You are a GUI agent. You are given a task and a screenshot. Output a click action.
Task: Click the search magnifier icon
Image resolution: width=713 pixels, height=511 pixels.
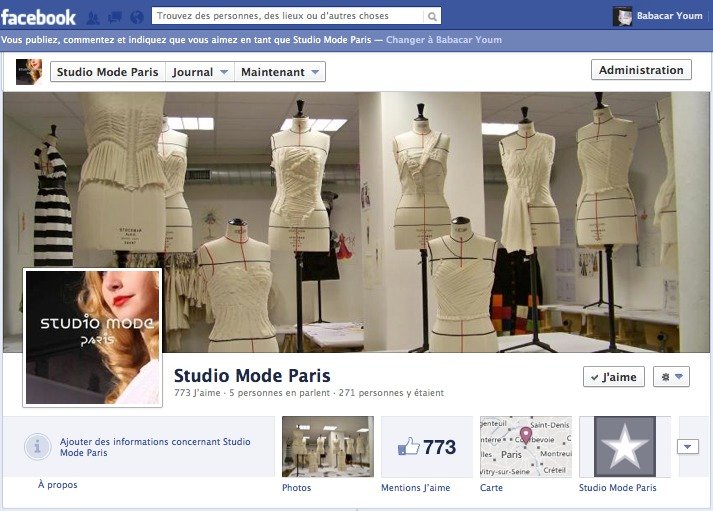coord(431,17)
